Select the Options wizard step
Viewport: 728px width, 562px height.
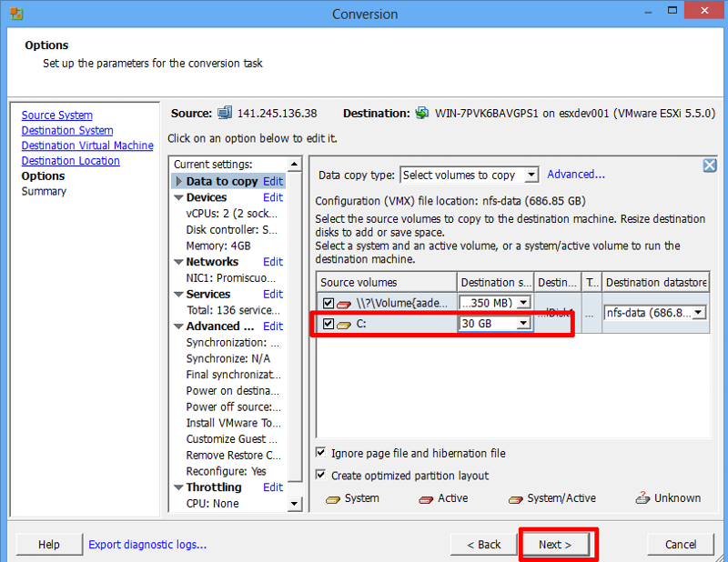coord(43,176)
